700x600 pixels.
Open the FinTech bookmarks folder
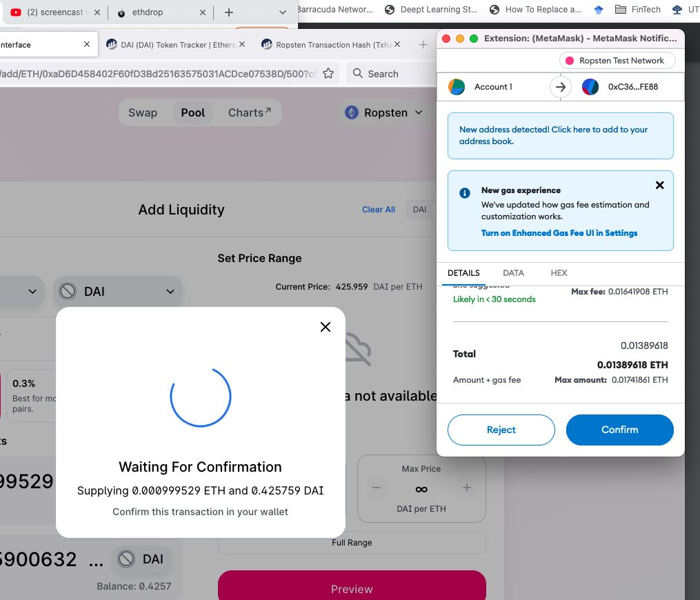[637, 10]
